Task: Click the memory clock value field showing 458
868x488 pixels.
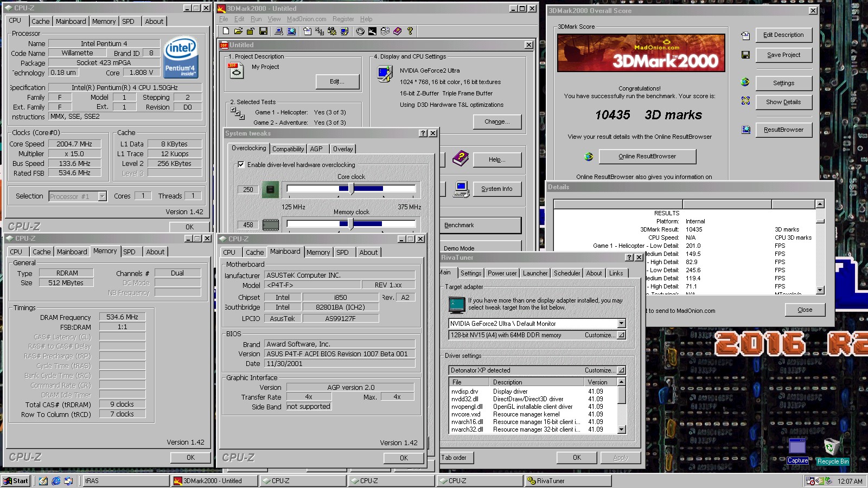Action: 248,224
